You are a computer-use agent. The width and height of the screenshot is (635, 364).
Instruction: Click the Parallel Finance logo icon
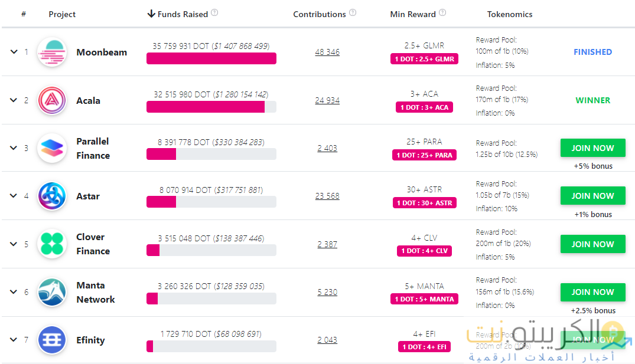click(x=52, y=148)
